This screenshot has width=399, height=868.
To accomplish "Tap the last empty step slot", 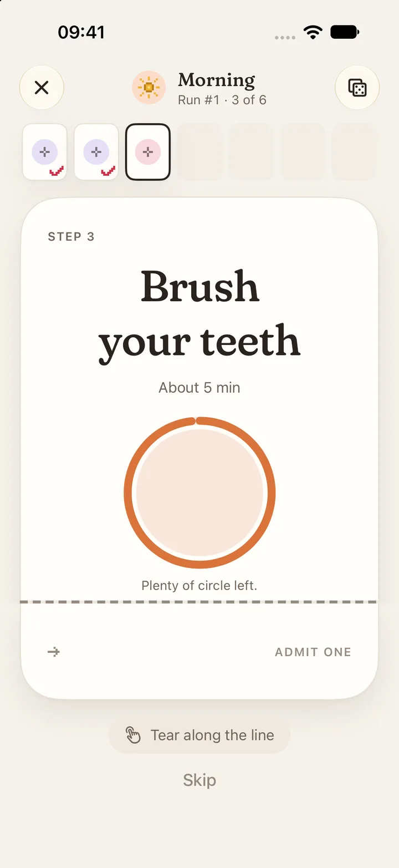I will click(x=354, y=152).
